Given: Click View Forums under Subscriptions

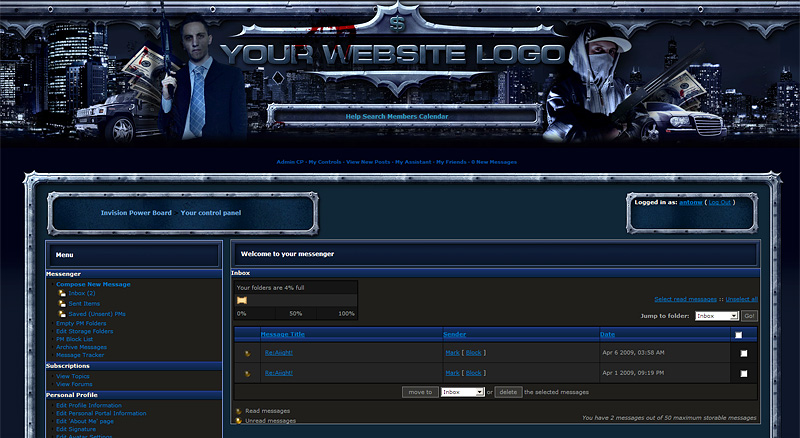Looking at the screenshot, I should click(74, 384).
